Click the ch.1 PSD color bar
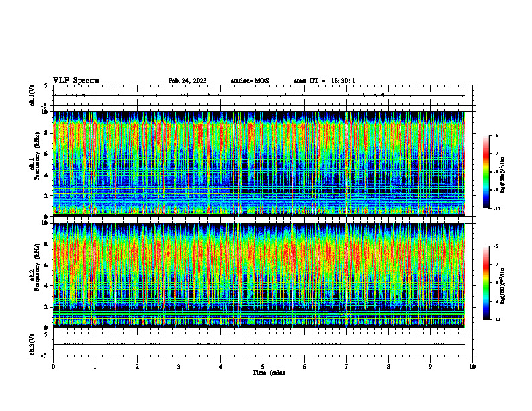The height and width of the screenshot is (411, 532). (x=486, y=172)
